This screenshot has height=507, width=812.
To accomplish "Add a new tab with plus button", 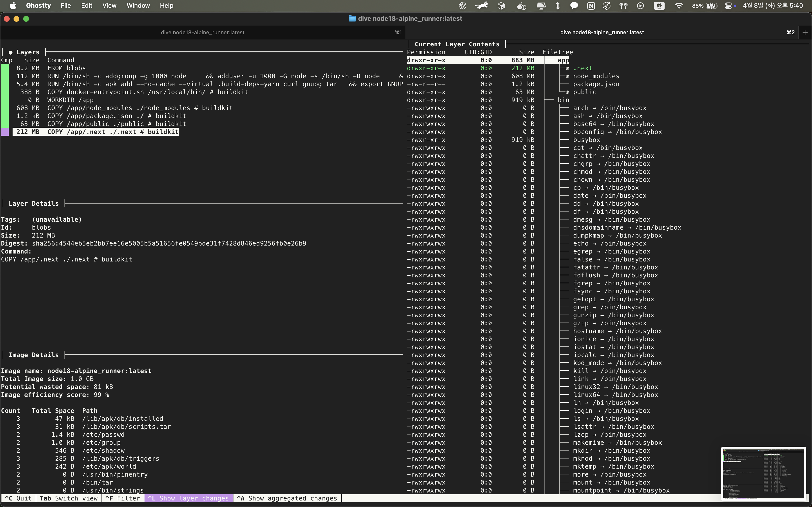I will click(805, 33).
